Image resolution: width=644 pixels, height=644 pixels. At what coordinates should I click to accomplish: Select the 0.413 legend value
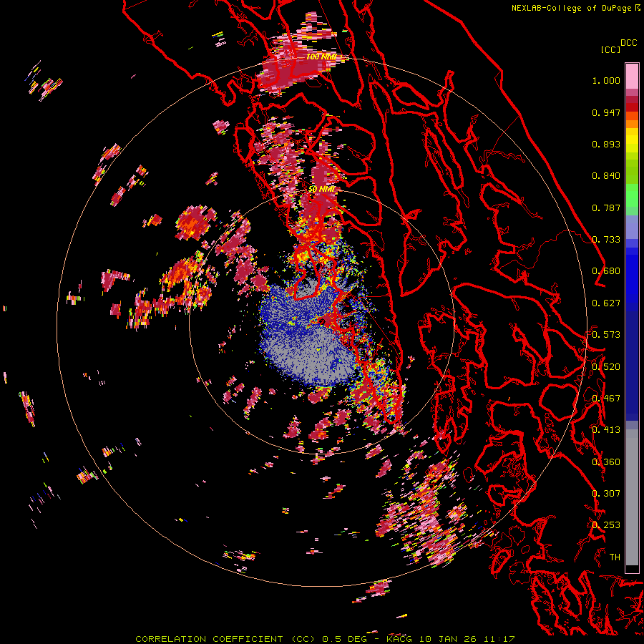[x=606, y=430]
